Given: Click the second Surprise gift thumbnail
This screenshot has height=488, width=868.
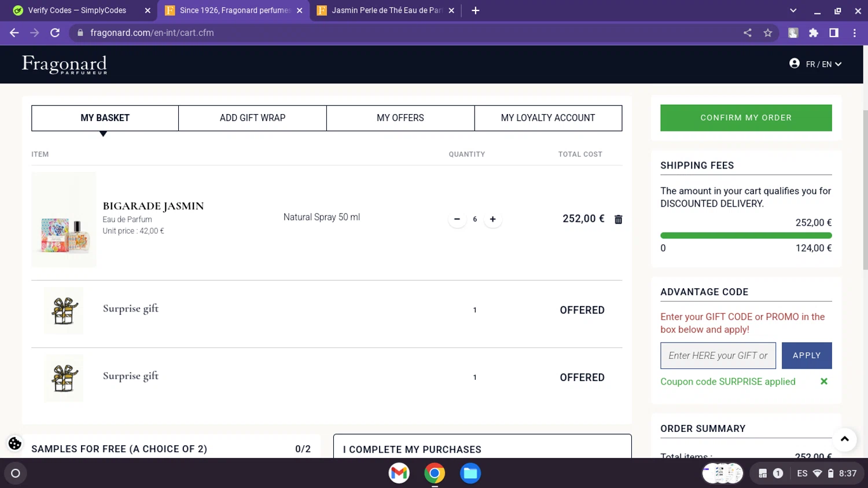Looking at the screenshot, I should (64, 378).
